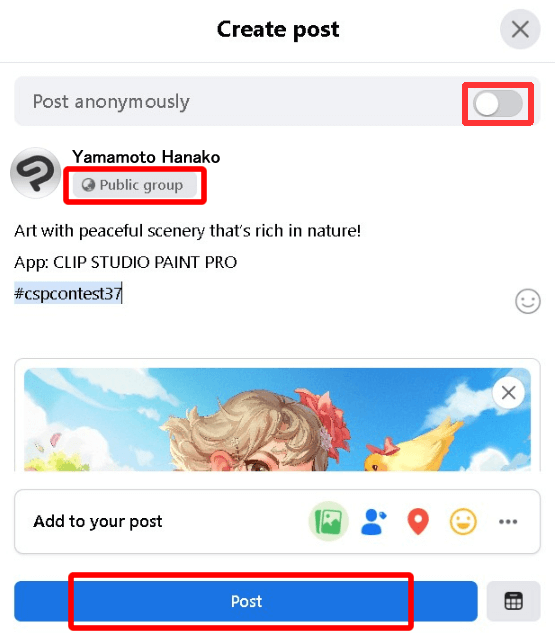Open the emoji picker beside the post text
This screenshot has height=633, width=555.
pyautogui.click(x=528, y=301)
